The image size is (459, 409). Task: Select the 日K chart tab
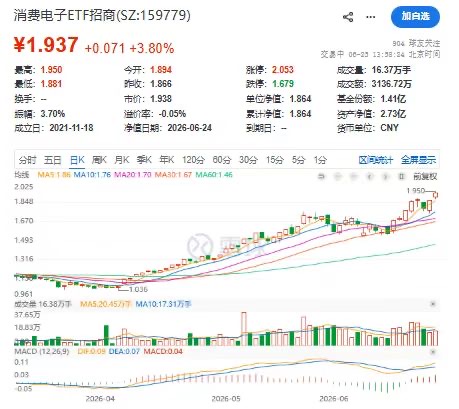[77, 160]
